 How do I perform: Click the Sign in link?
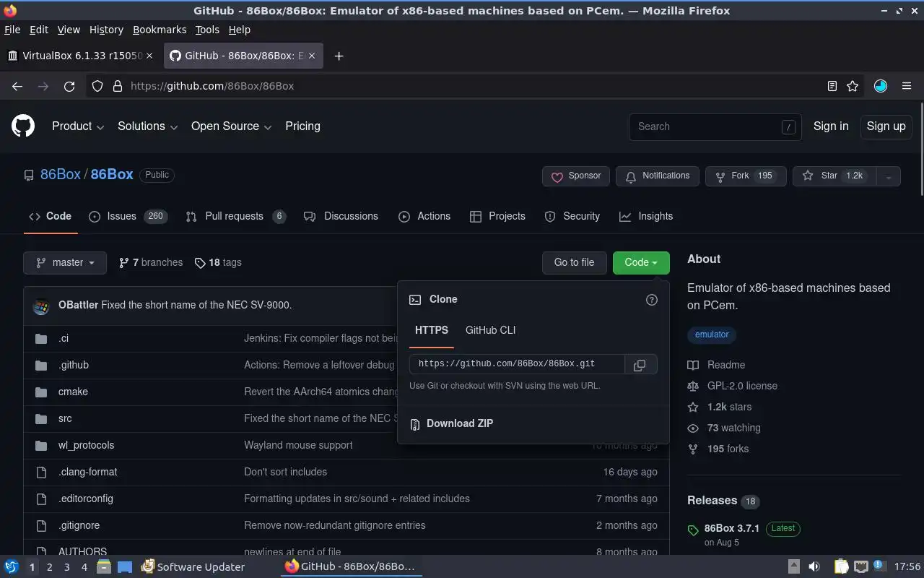click(x=831, y=126)
